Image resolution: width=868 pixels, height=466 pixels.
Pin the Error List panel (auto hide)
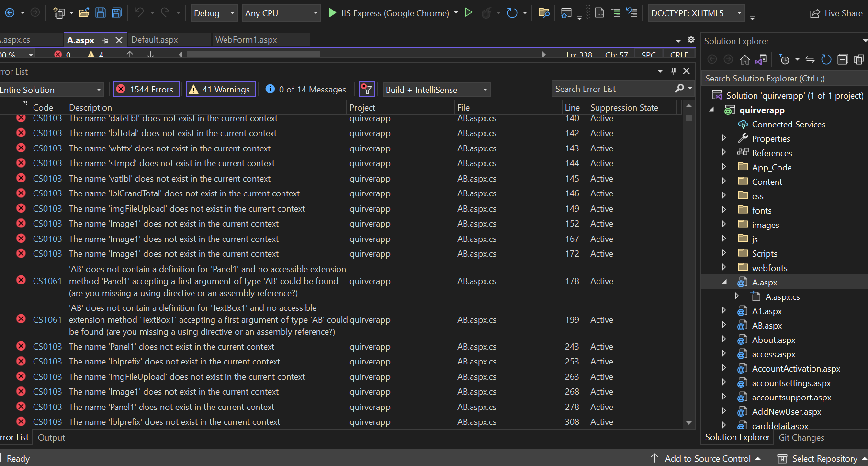(x=674, y=71)
